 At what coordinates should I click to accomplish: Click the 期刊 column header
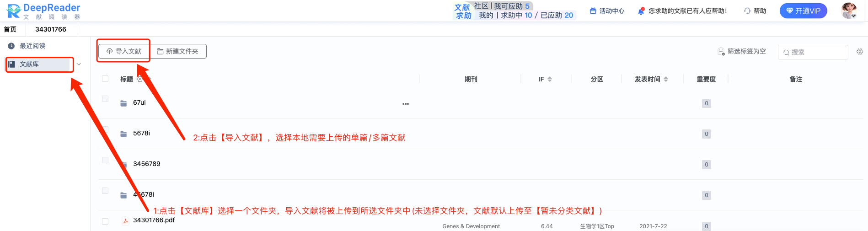(x=471, y=79)
